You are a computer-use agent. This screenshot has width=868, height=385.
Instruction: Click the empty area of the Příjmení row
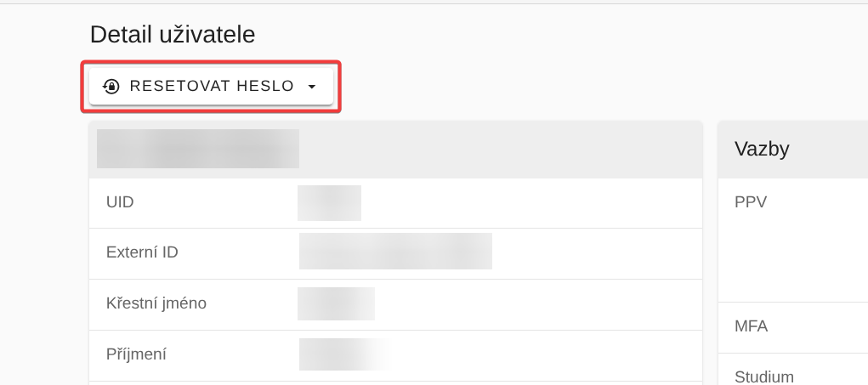[544, 354]
